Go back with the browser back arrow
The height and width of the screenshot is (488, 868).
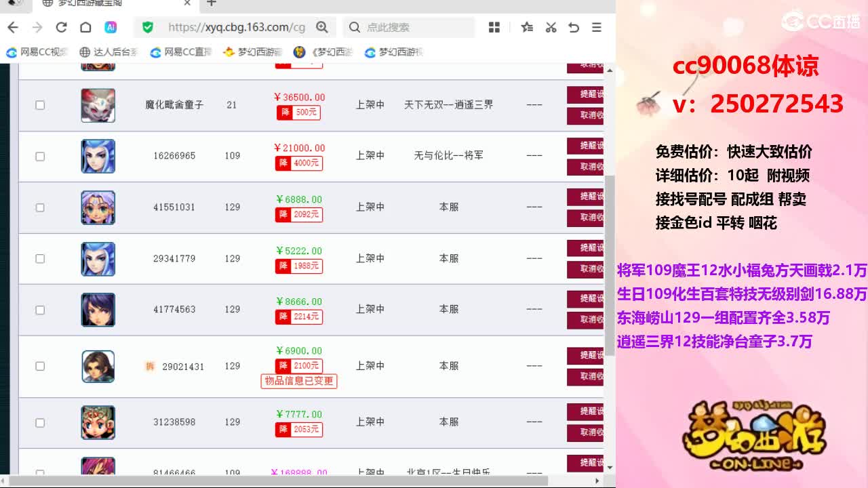pyautogui.click(x=13, y=27)
